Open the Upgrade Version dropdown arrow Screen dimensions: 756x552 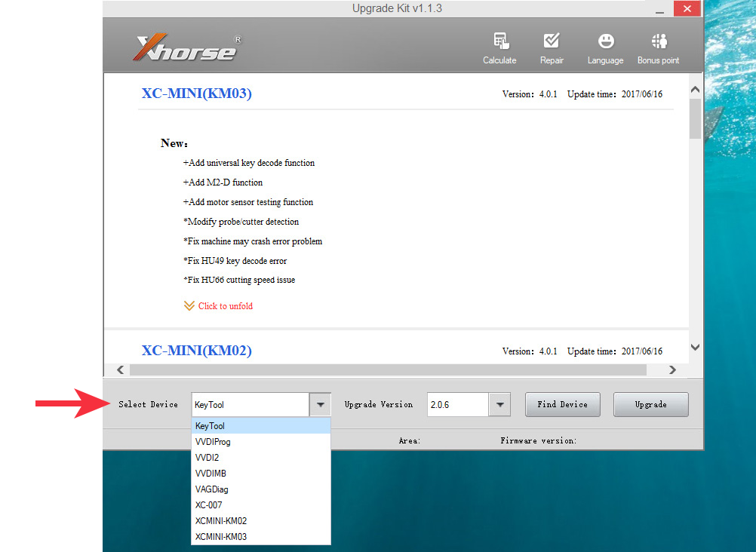[500, 404]
